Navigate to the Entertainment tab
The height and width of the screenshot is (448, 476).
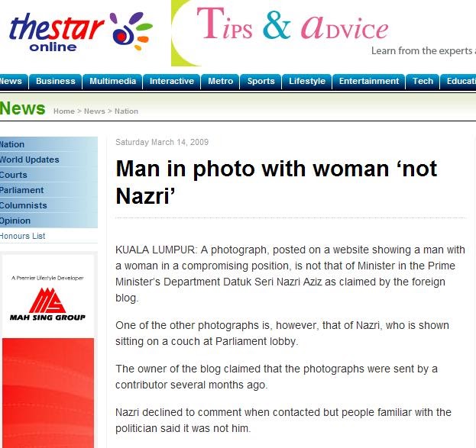point(369,82)
